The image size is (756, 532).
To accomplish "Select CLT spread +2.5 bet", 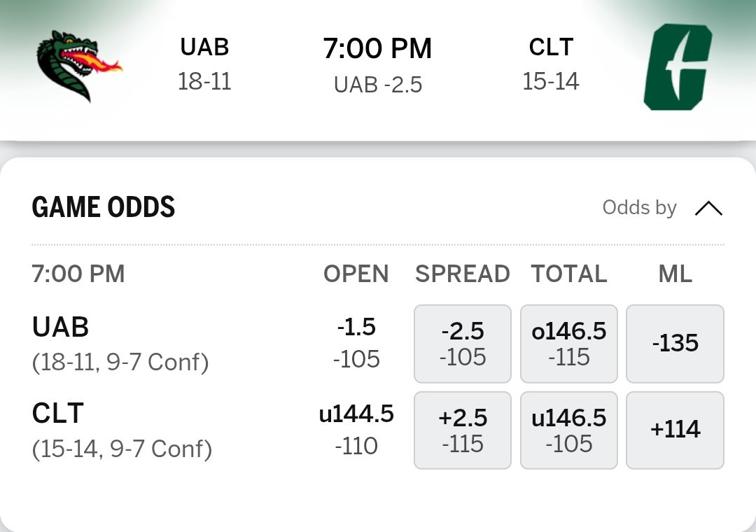I will pyautogui.click(x=463, y=430).
